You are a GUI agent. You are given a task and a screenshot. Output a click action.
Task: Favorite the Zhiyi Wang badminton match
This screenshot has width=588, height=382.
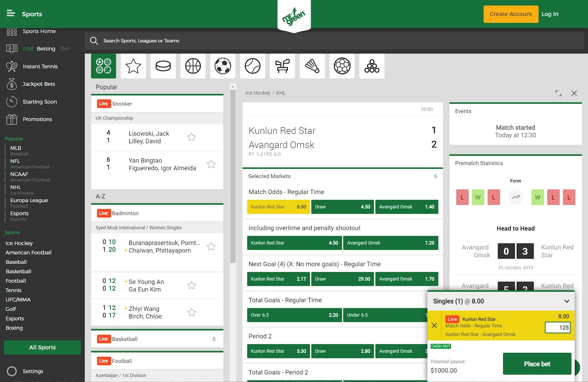click(191, 312)
